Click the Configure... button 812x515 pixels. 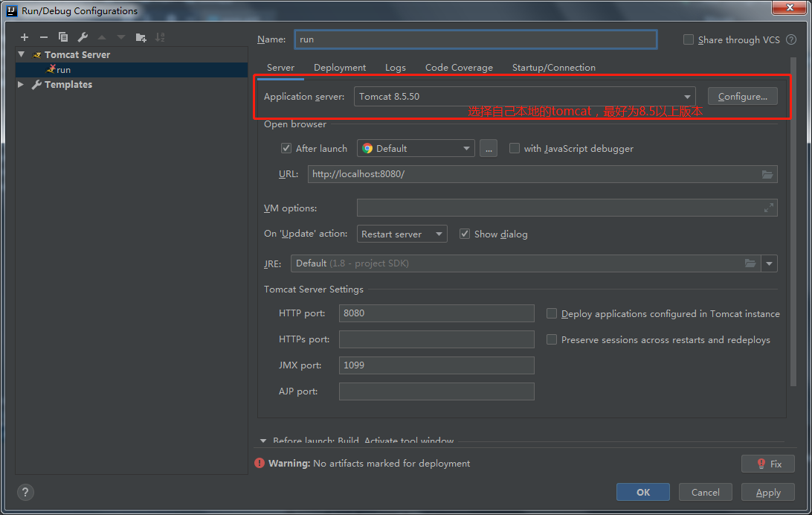743,97
